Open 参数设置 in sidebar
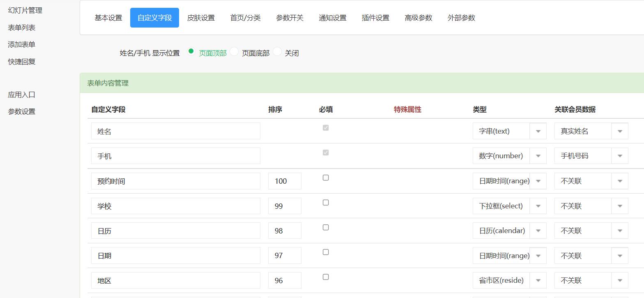The image size is (644, 298). tap(22, 111)
